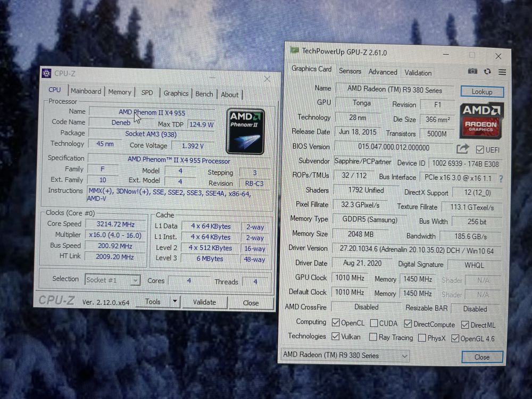Click the Close button in GPU-Z
Image resolution: width=532 pixels, height=399 pixels.
pos(482,357)
